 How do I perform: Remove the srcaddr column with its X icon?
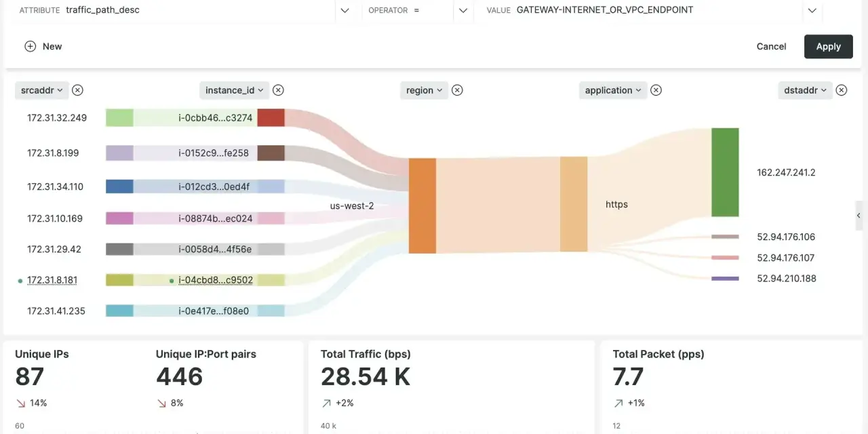click(x=78, y=90)
